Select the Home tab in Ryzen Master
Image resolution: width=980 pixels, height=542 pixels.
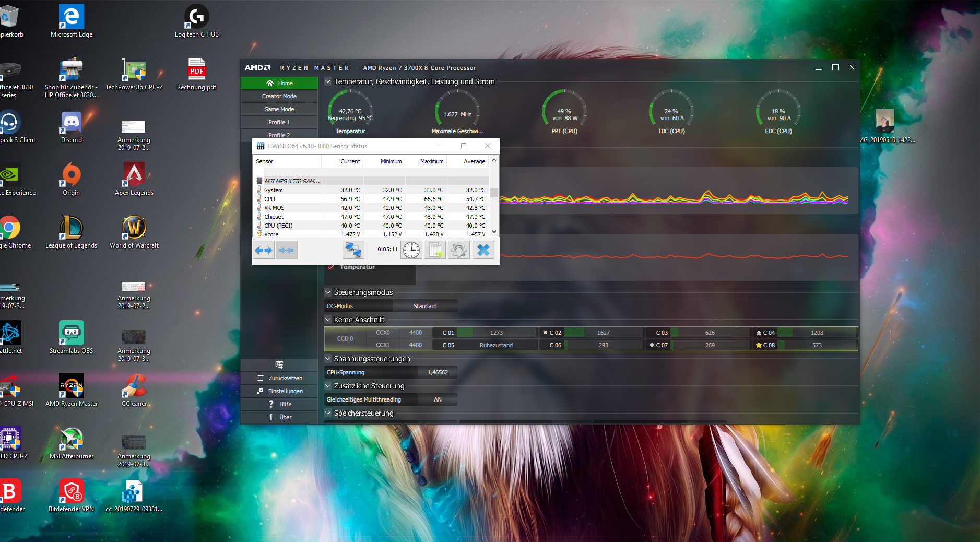point(279,83)
